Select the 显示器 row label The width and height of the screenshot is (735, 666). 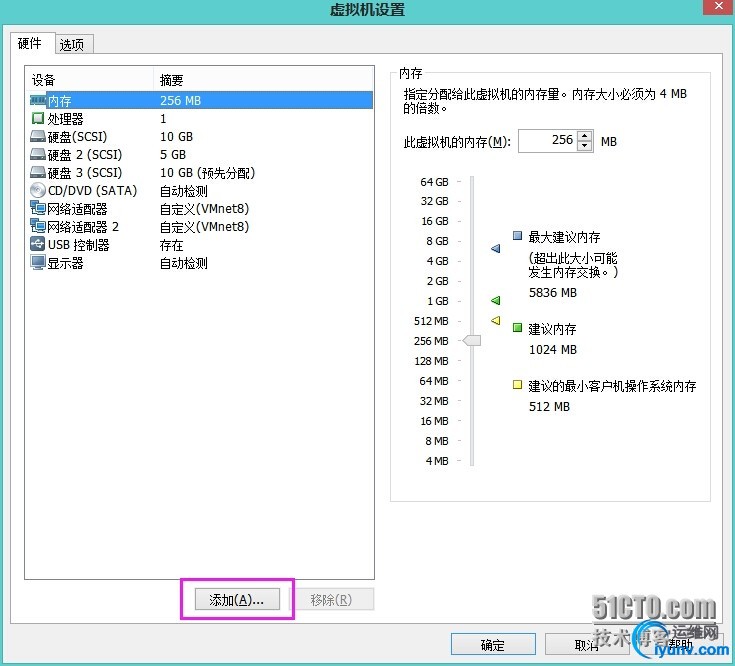65,262
